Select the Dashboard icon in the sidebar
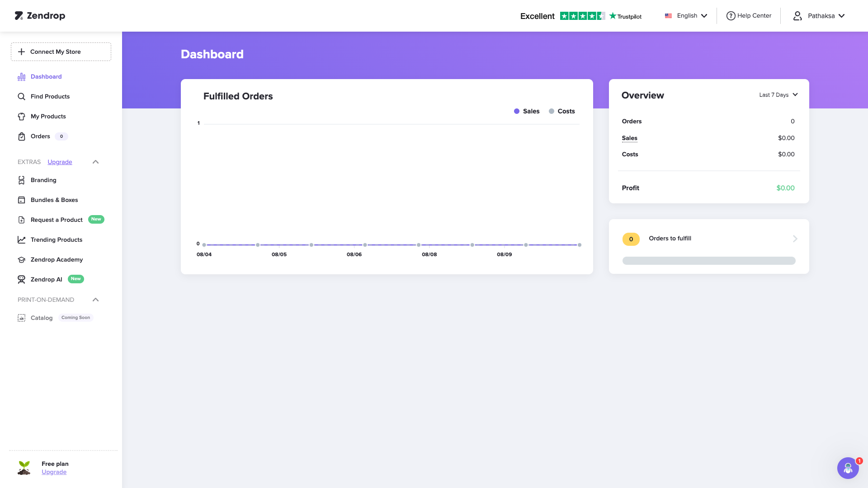Viewport: 868px width, 488px height. click(x=21, y=76)
